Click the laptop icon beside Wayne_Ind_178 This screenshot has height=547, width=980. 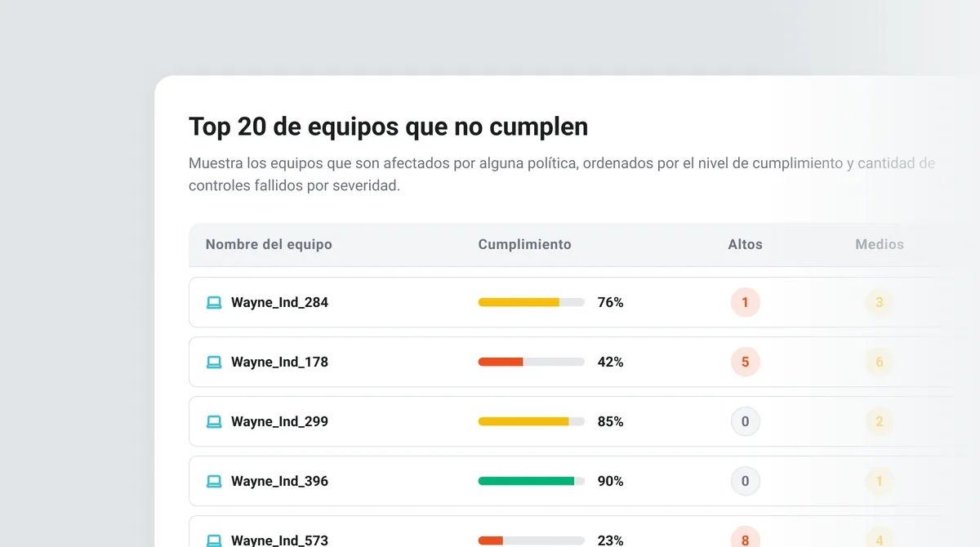214,362
